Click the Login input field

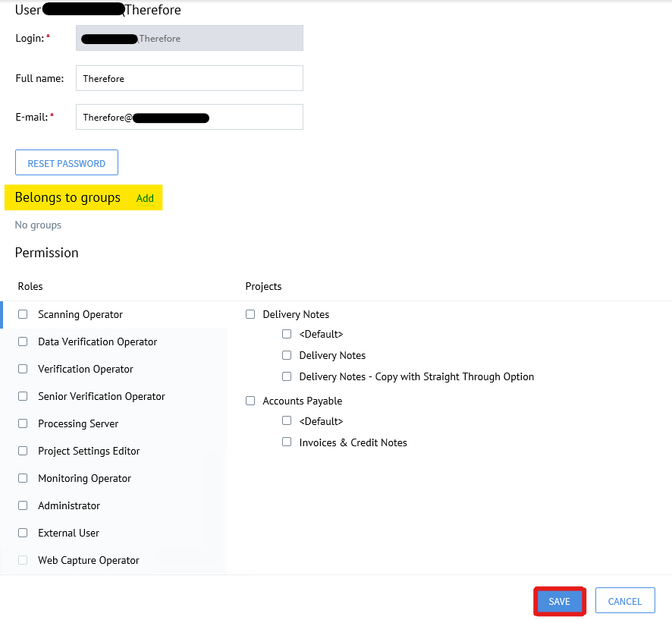pyautogui.click(x=190, y=38)
